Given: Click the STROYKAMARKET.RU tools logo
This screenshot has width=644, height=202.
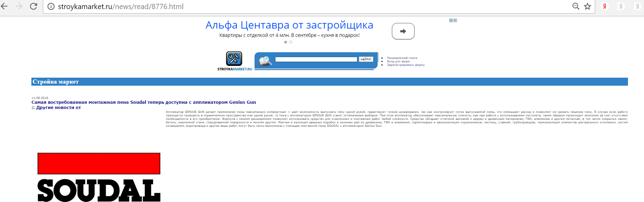Looking at the screenshot, I should point(234,61).
